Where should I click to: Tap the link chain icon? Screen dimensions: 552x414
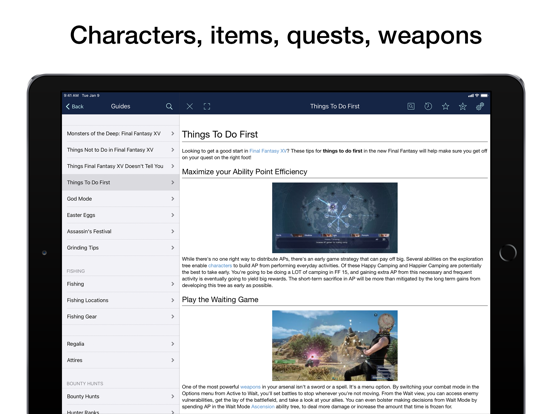click(x=480, y=106)
